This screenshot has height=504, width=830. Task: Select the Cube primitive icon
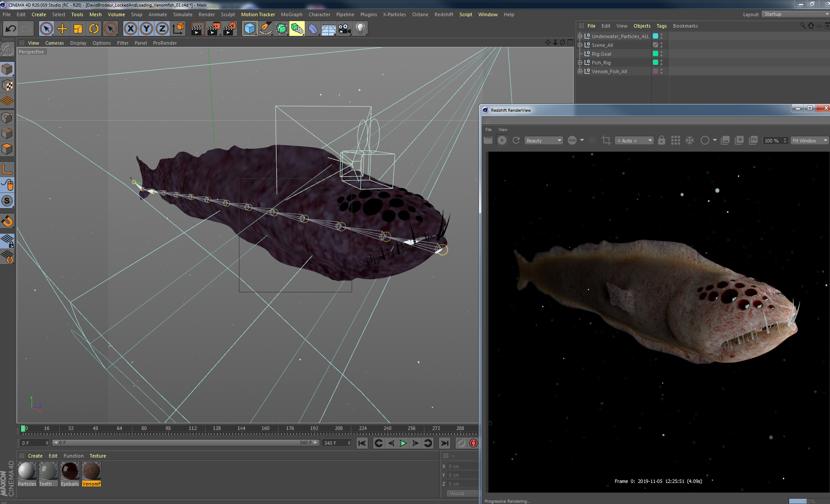pos(249,28)
